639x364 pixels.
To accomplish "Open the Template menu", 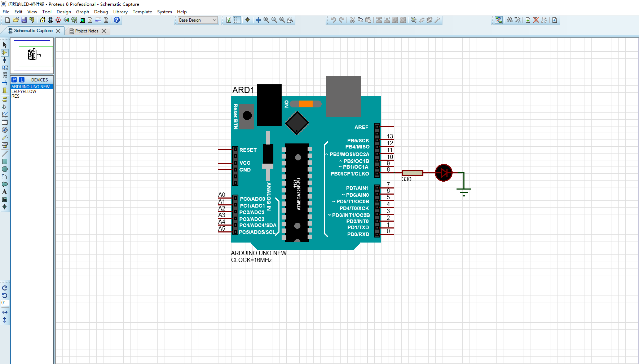I will tap(142, 12).
